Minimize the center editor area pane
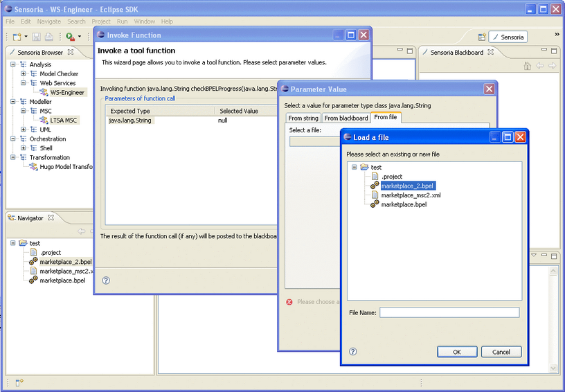 click(400, 50)
